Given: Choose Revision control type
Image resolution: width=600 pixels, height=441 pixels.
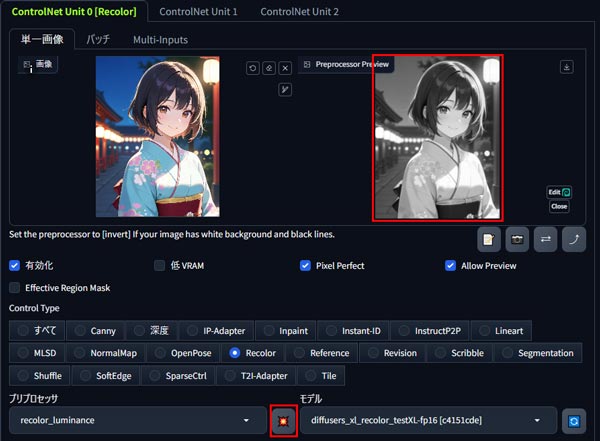Looking at the screenshot, I should pyautogui.click(x=392, y=353).
